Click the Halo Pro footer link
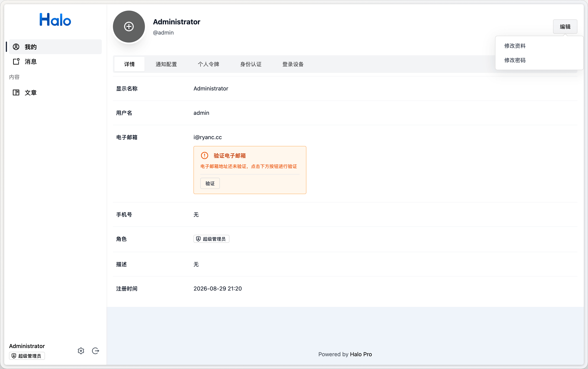The image size is (588, 369). pos(361,354)
